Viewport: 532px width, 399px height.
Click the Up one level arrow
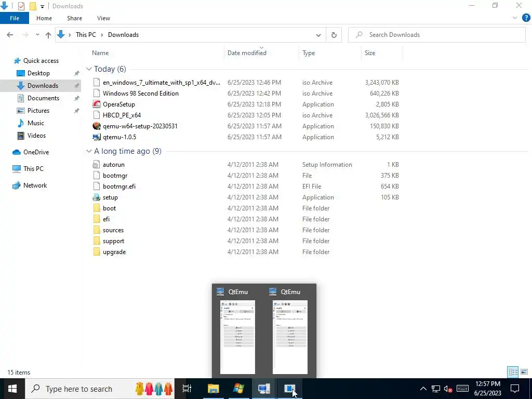point(48,35)
